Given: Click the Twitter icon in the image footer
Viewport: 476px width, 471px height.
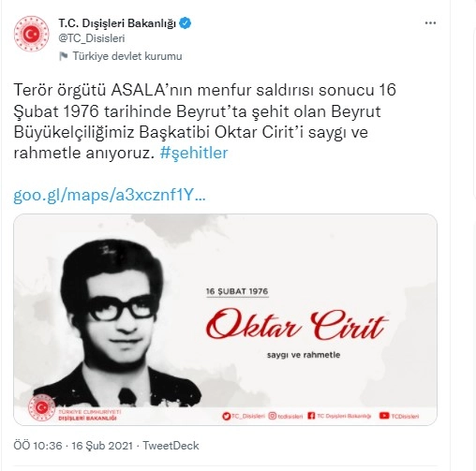Looking at the screenshot, I should (226, 416).
